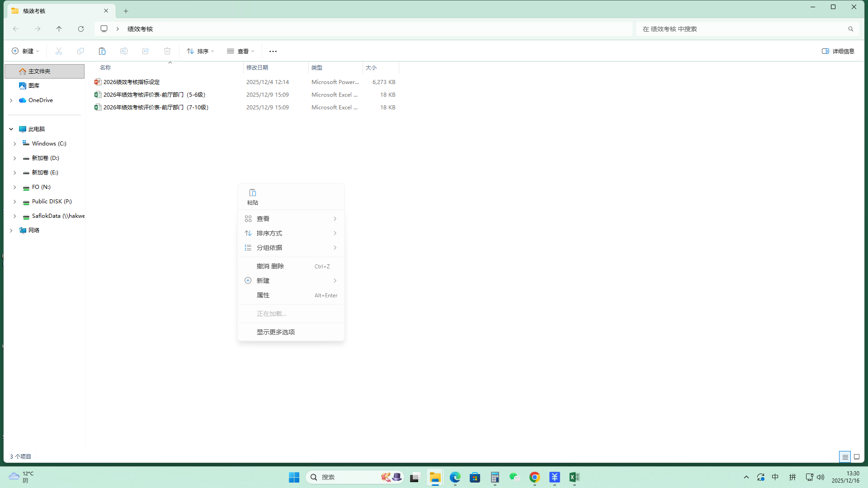Open Google Chrome from taskbar
Screen dimensions: 868x488
[x=534, y=477]
